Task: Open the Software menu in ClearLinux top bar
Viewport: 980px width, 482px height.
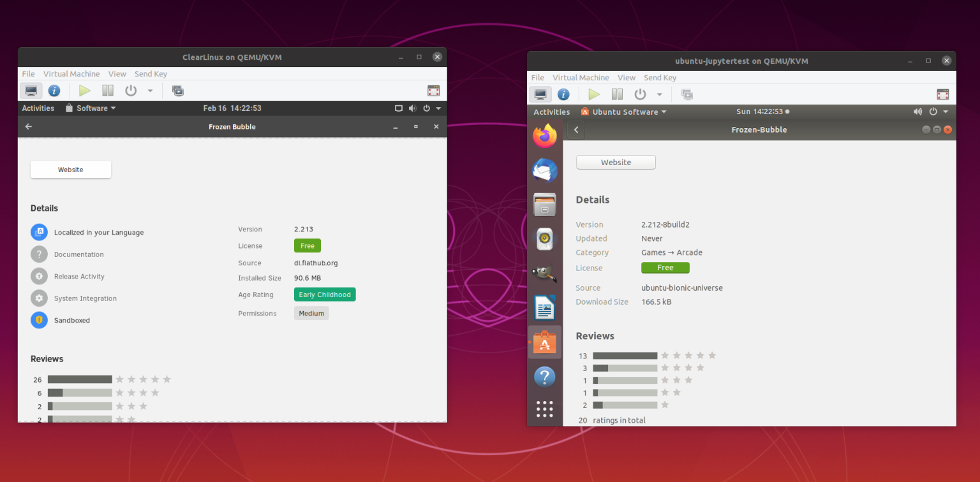Action: coord(90,108)
